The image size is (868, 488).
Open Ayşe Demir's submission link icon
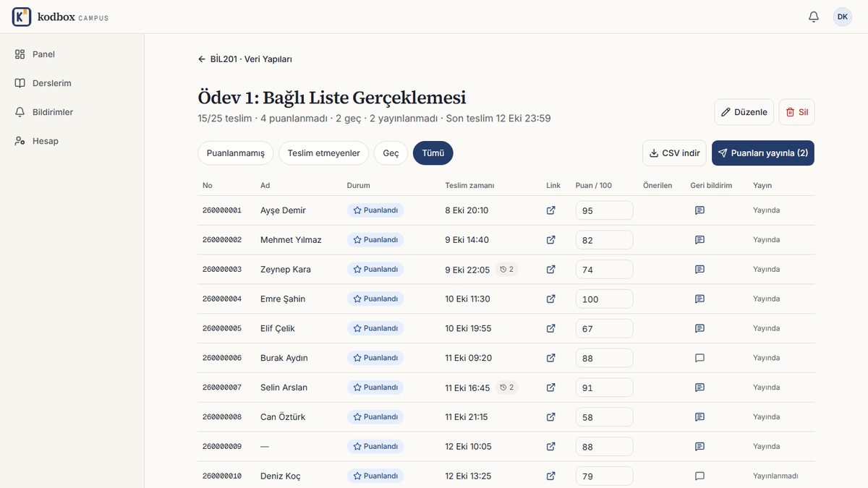pyautogui.click(x=551, y=210)
